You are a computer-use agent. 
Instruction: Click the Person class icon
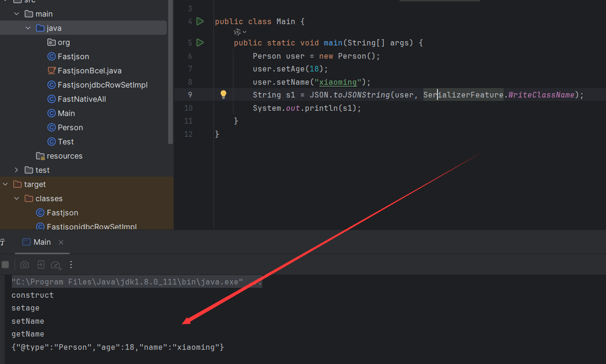click(x=52, y=127)
